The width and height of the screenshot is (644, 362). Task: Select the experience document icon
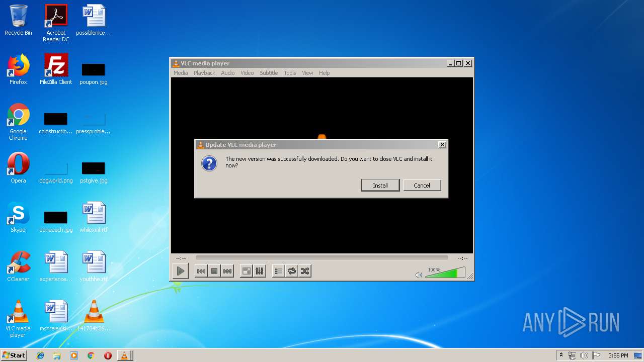[56, 266]
